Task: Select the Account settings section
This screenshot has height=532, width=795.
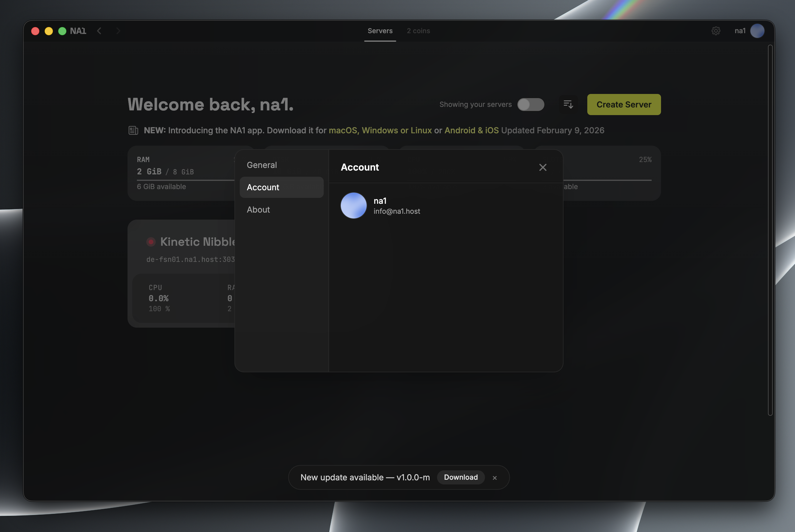Action: click(281, 187)
